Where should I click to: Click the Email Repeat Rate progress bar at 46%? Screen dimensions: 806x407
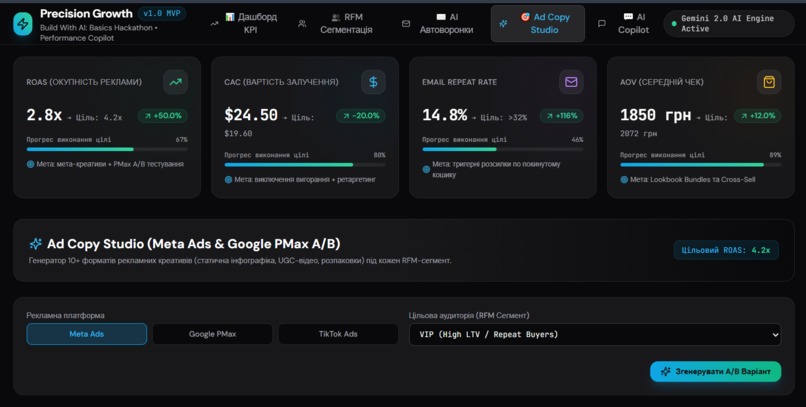click(x=503, y=149)
